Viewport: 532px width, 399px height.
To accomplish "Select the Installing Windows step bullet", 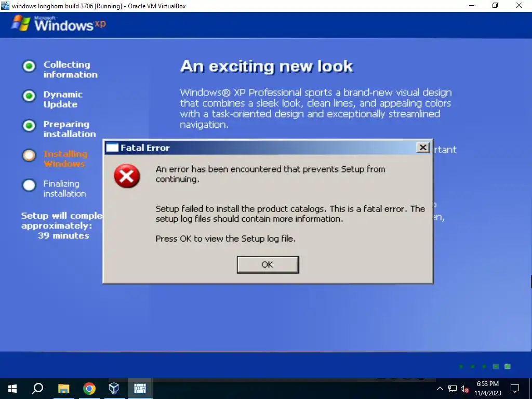I will coord(29,155).
